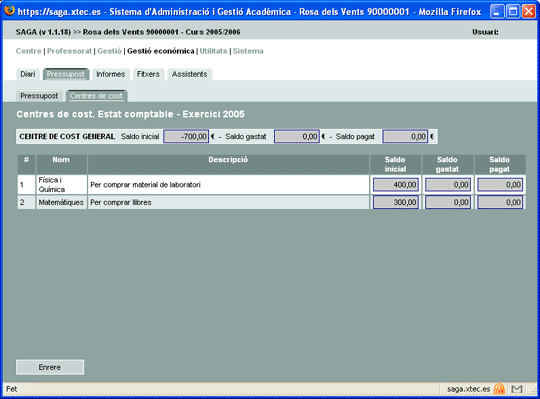Click the Saldo pagat column header
540x399 pixels.
tap(500, 164)
